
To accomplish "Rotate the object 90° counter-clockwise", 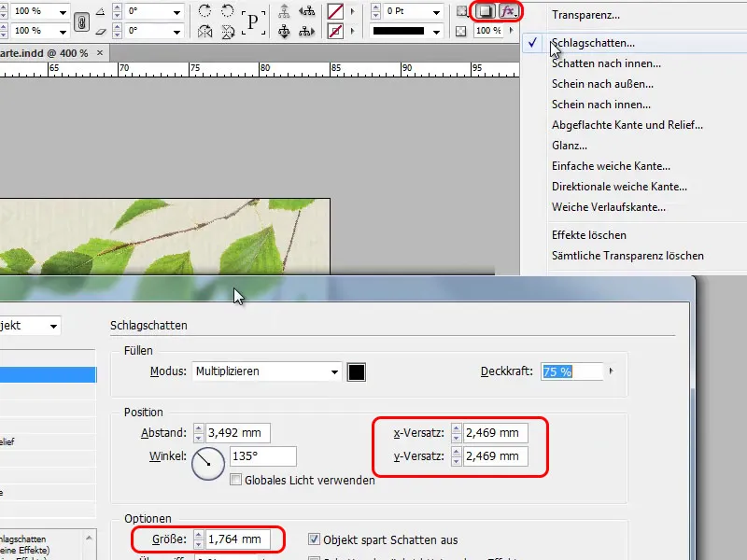I will 228,10.
